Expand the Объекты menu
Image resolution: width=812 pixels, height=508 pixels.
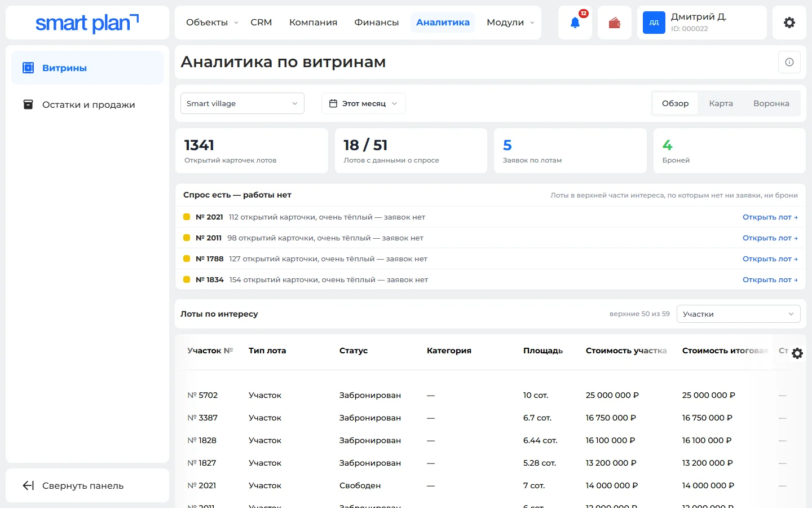pos(212,23)
